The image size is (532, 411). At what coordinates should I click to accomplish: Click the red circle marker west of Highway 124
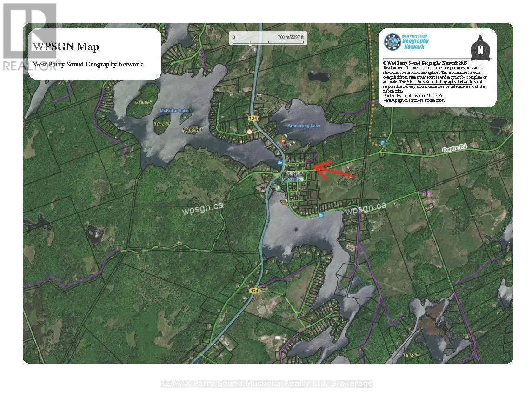249,132
